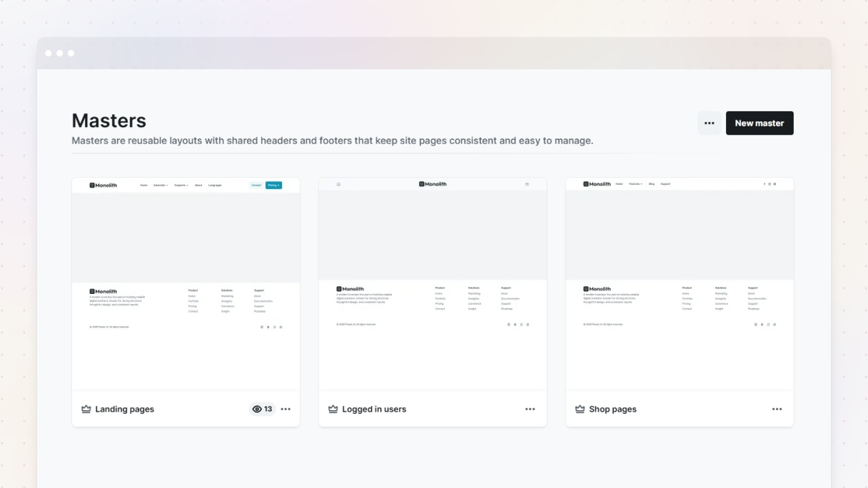
Task: Select the "Shop pages" card title
Action: click(612, 410)
